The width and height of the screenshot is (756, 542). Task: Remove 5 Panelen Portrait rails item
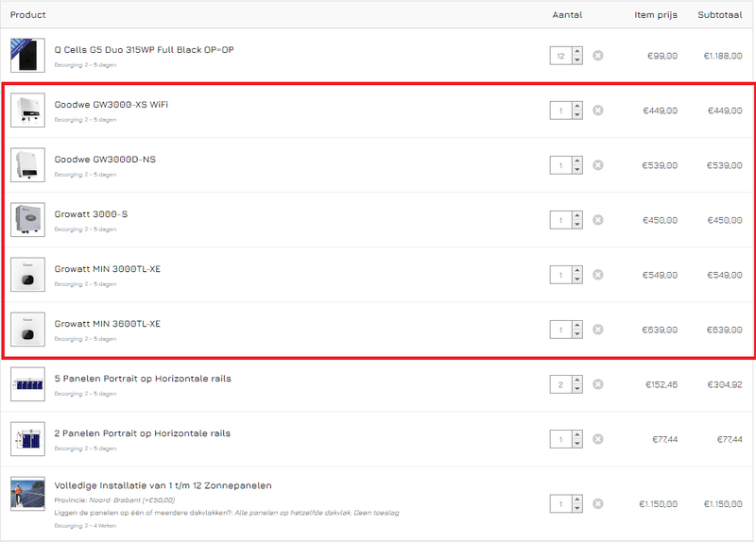pyautogui.click(x=598, y=384)
